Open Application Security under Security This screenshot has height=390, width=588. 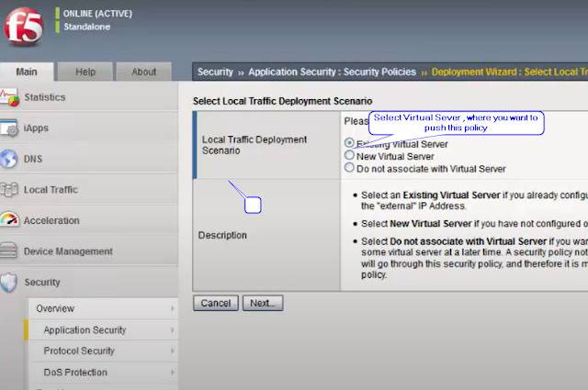103,330
